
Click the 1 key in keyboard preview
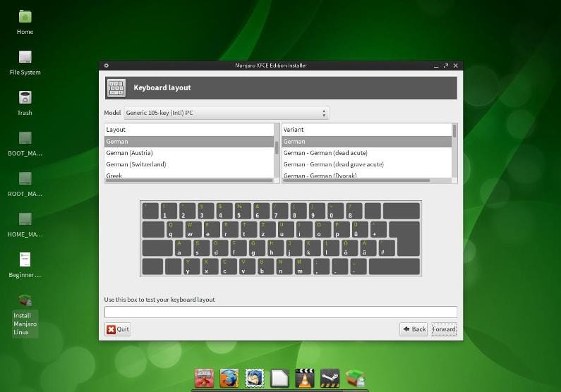click(x=169, y=211)
